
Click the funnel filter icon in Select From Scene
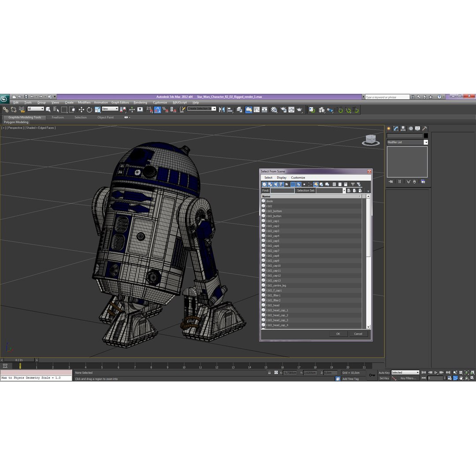[x=353, y=184]
